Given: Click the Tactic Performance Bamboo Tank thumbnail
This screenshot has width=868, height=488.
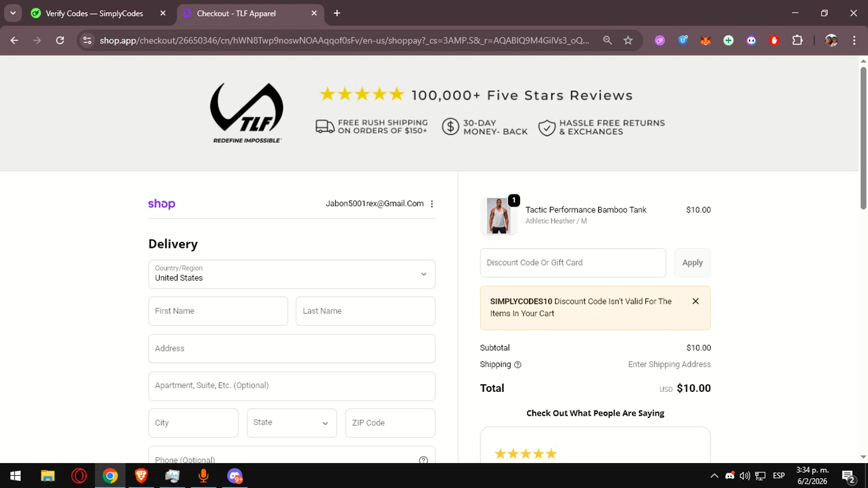Looking at the screenshot, I should [498, 215].
